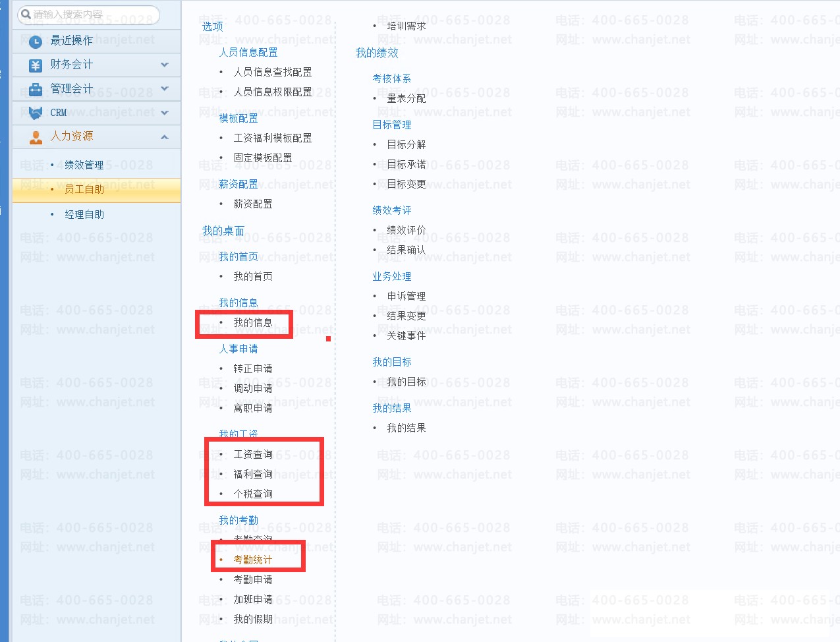Screen dimensions: 840x642
Task: Click the 财务会计 yen icon
Action: (36, 65)
